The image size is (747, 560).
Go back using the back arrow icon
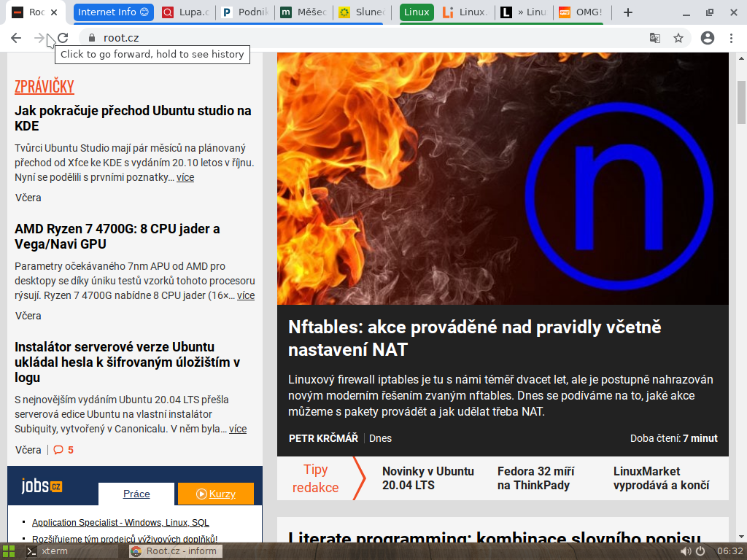(x=15, y=37)
